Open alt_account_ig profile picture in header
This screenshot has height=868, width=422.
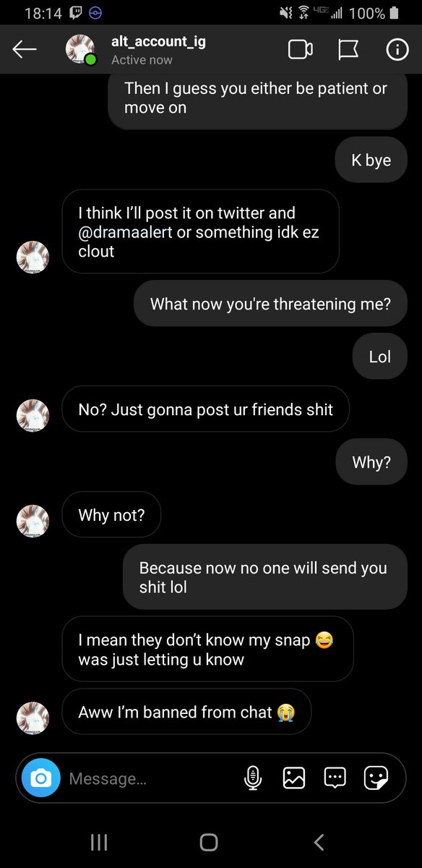[80, 50]
